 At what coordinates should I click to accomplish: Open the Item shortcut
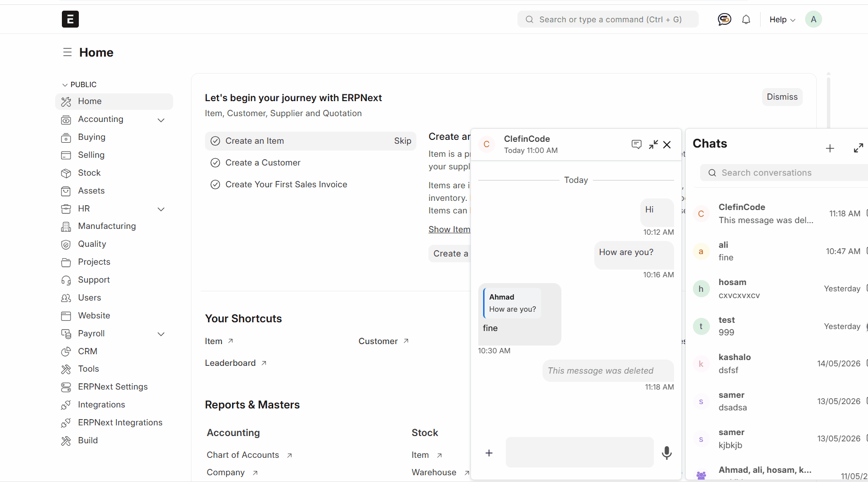(x=219, y=341)
